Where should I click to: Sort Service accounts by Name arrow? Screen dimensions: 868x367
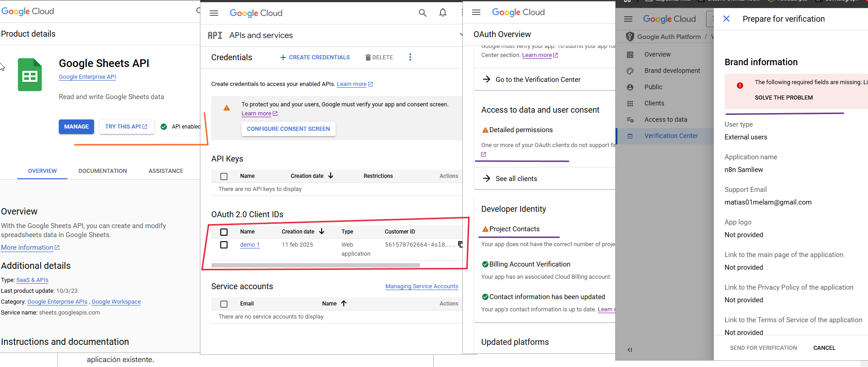tap(344, 303)
